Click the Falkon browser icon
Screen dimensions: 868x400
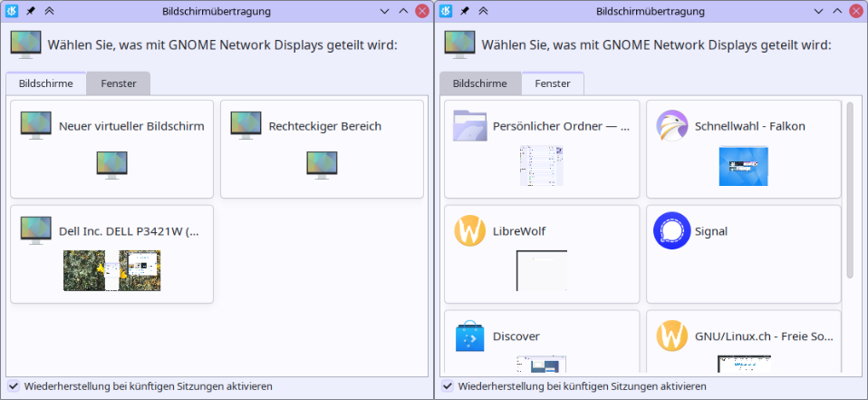[x=672, y=126]
